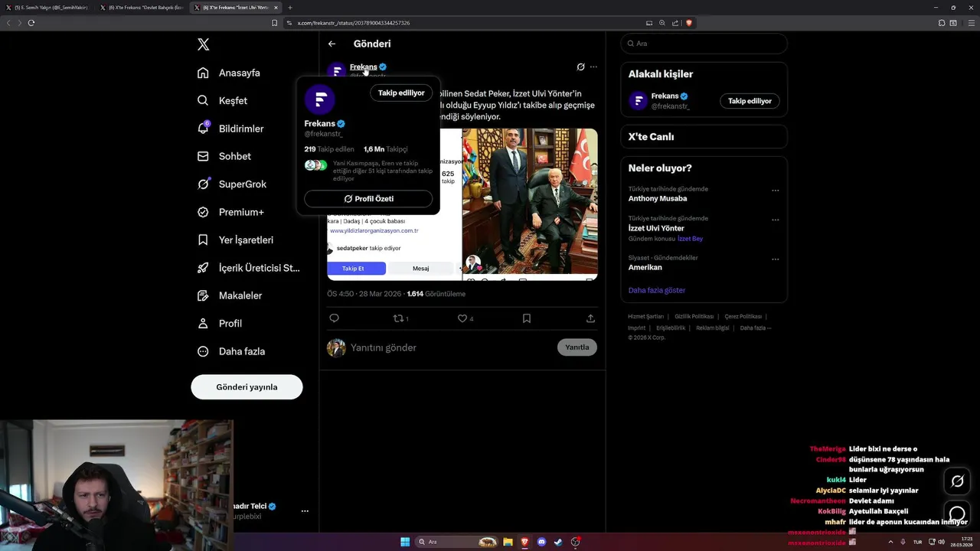Open Profil in sidebar

point(219,323)
